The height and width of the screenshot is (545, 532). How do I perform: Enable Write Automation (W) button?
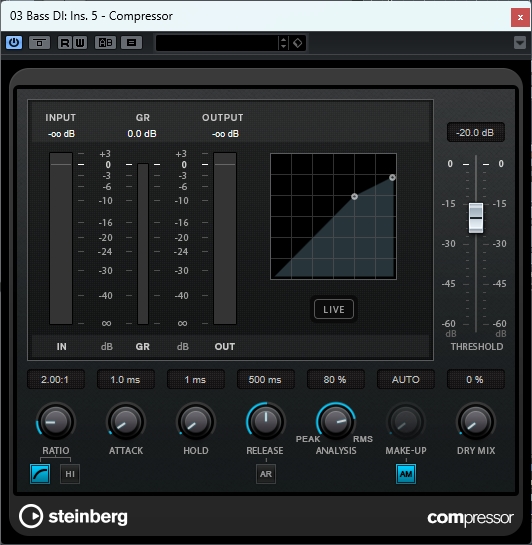[x=80, y=43]
